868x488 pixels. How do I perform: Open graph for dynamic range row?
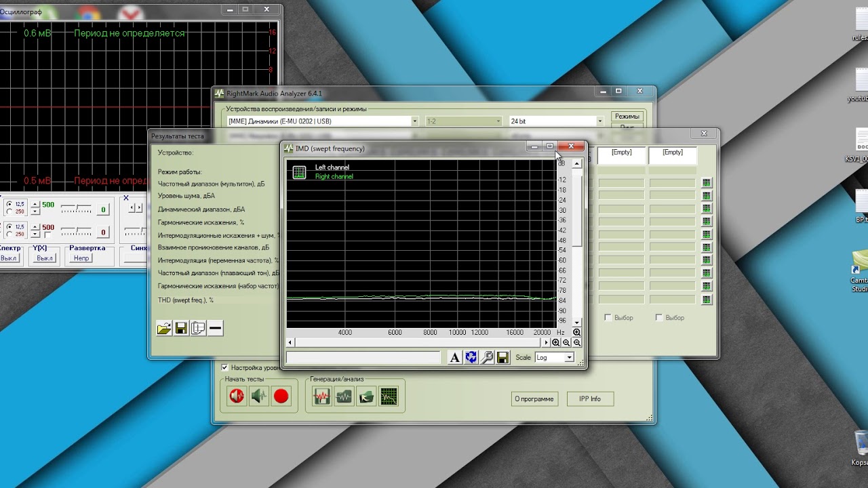(707, 209)
